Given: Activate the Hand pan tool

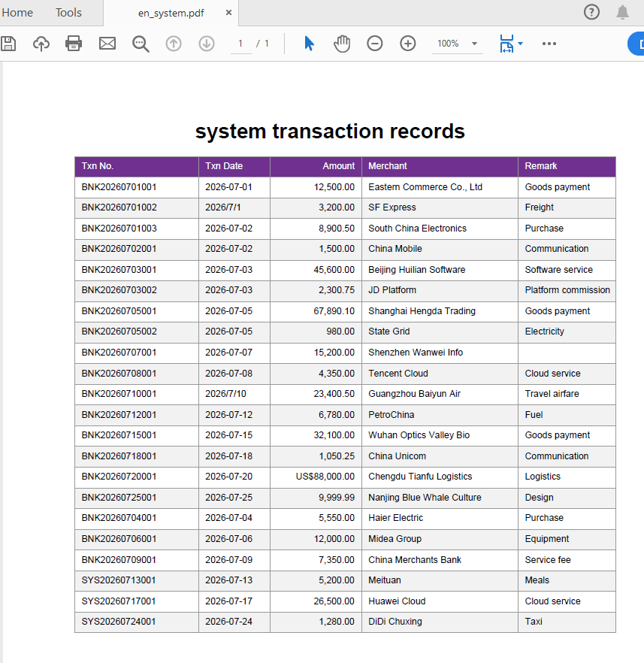Looking at the screenshot, I should (342, 44).
